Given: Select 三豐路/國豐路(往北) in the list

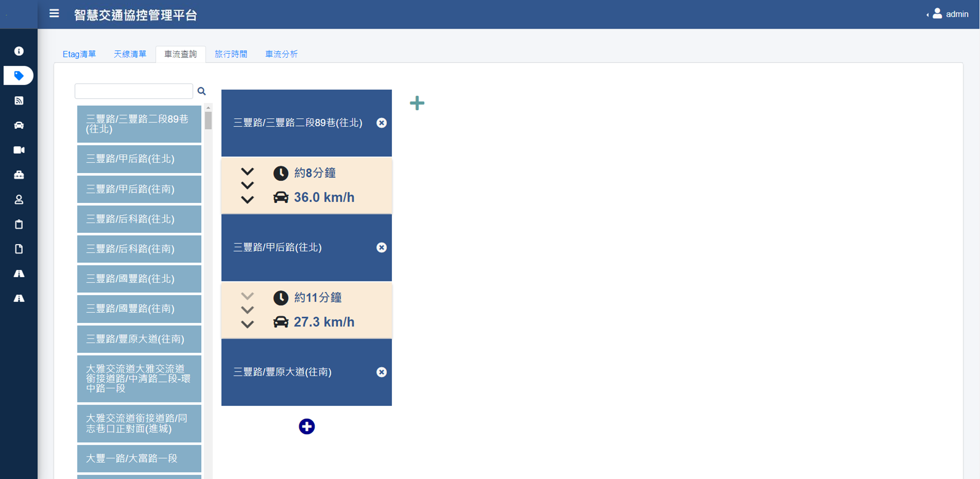Looking at the screenshot, I should (139, 279).
